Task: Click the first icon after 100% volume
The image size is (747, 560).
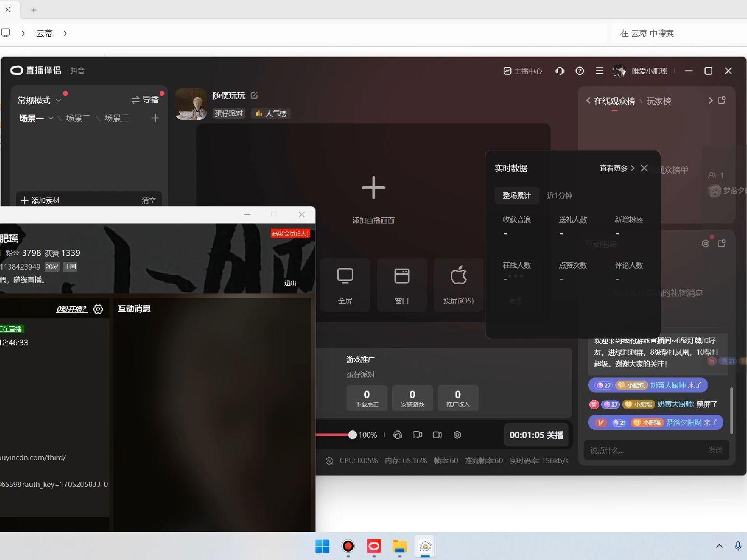Action: coord(398,435)
